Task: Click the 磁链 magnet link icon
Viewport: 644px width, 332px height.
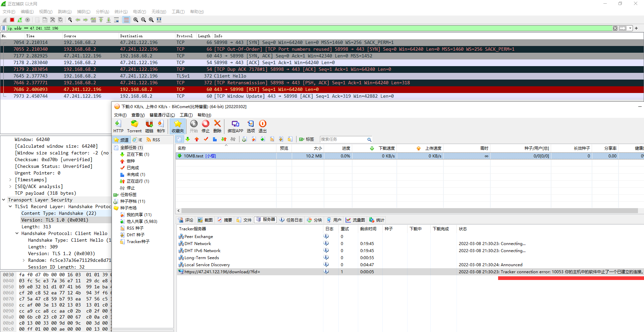Action: [149, 127]
